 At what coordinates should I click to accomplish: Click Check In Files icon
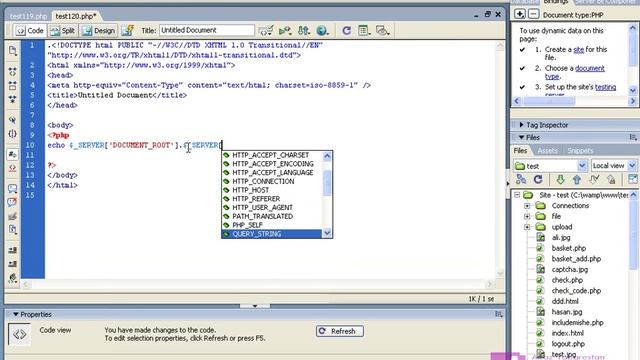611,179
